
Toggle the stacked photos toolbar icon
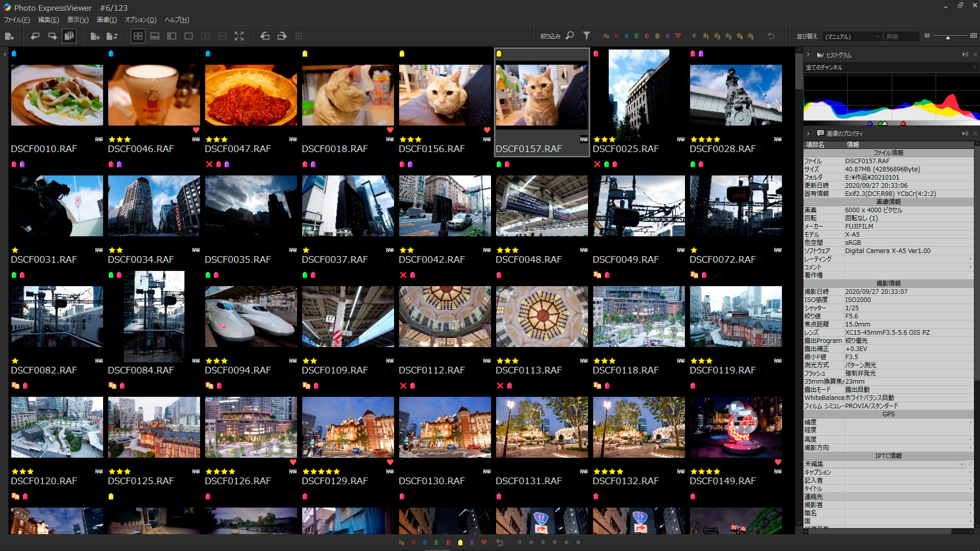(x=69, y=36)
